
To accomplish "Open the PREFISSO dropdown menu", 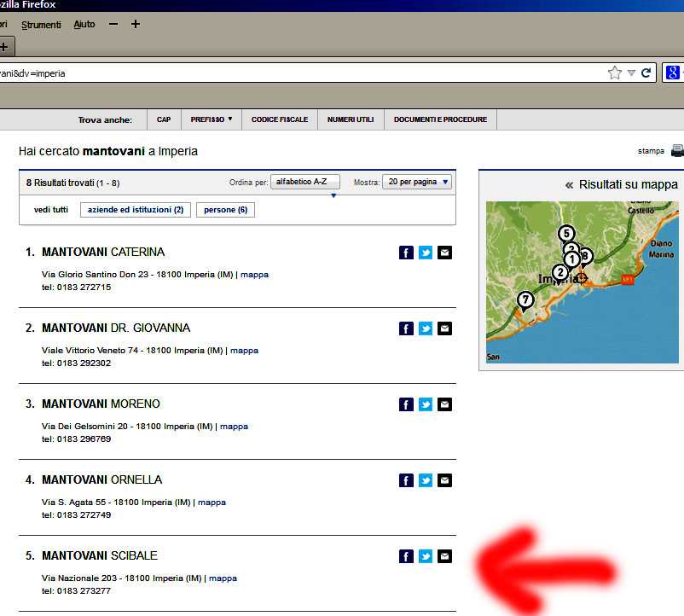I will point(212,119).
